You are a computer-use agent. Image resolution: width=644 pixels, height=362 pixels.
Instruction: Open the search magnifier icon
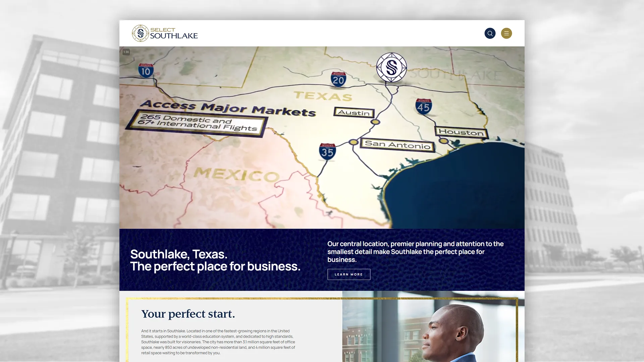tap(490, 33)
